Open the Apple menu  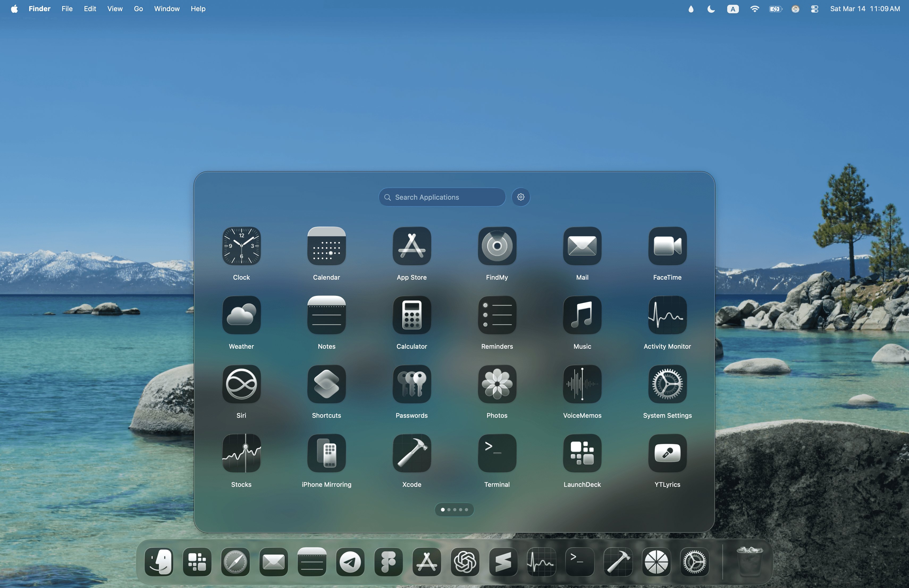15,9
